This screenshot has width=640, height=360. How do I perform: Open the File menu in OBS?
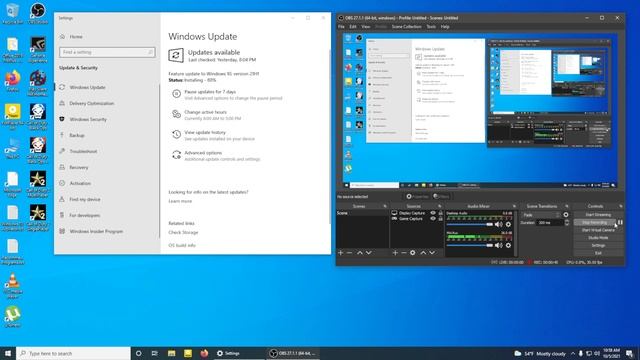(x=341, y=27)
